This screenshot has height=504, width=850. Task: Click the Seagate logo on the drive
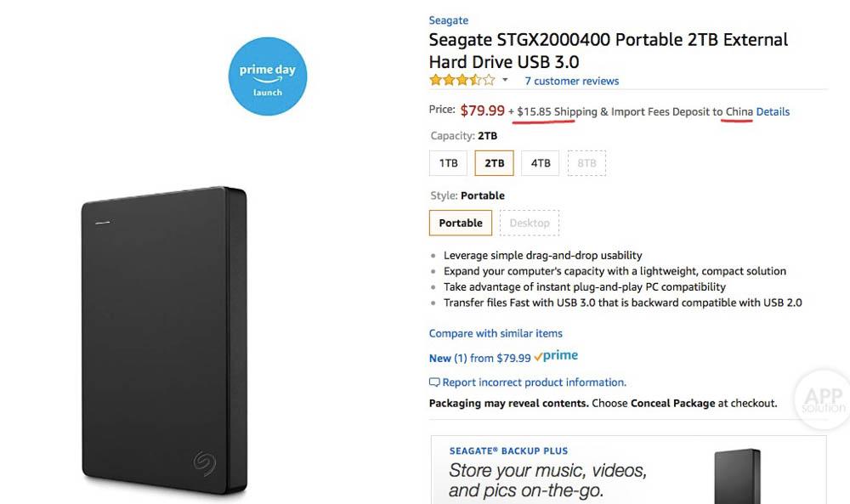(205, 460)
